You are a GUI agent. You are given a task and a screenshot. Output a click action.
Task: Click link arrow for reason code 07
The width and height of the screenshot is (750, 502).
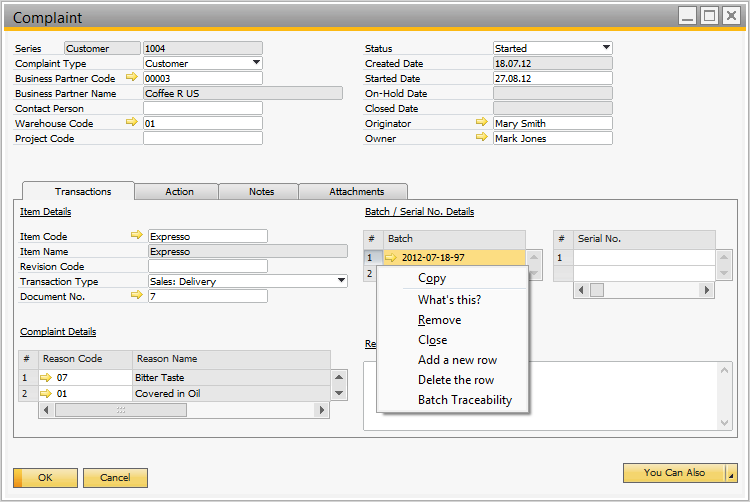click(45, 378)
